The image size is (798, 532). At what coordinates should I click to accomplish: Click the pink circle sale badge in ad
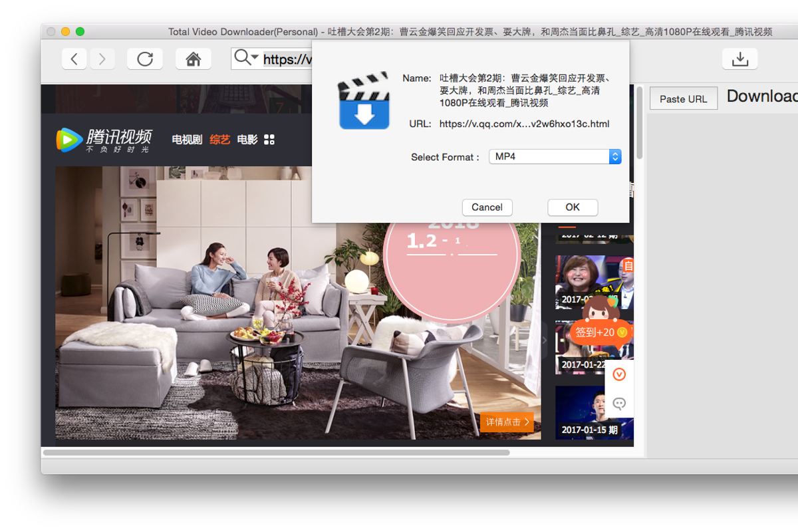pos(452,266)
